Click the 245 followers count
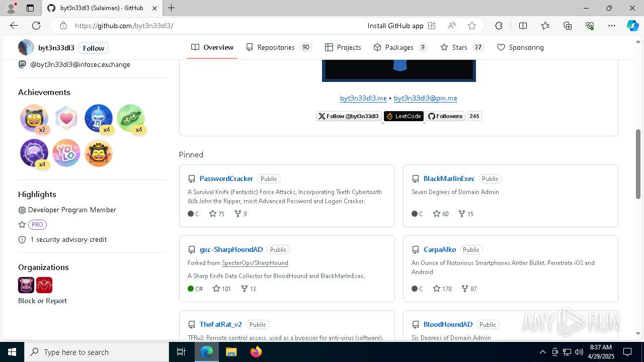Screen dimensions: 644x362 pos(474,116)
